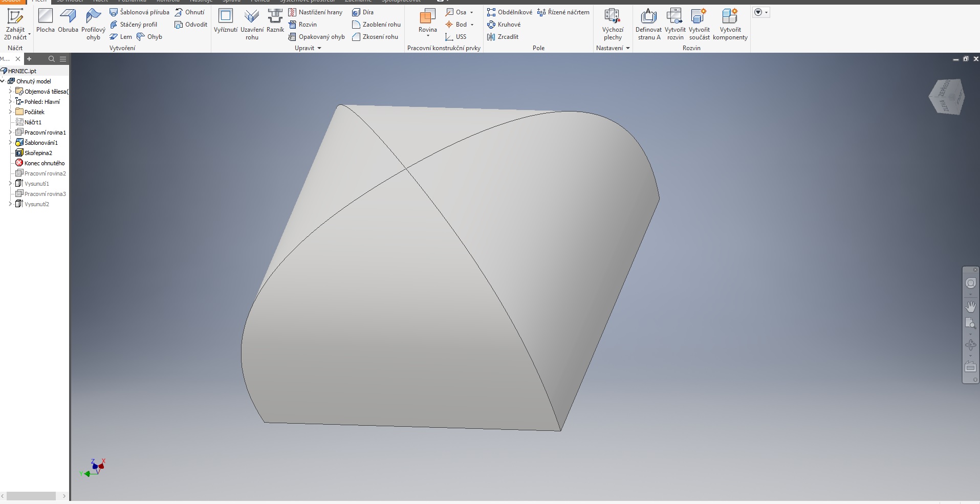Expand the Objemová tělesa node
Image resolution: width=980 pixels, height=504 pixels.
10,91
